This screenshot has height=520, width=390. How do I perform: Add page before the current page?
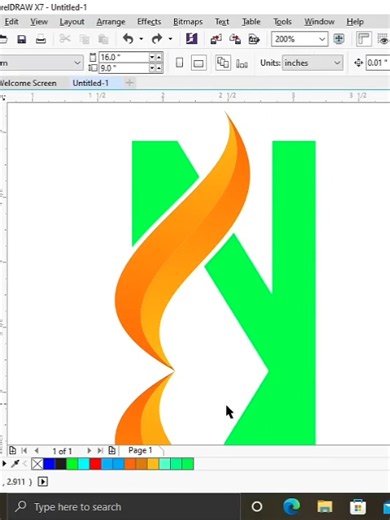12,451
